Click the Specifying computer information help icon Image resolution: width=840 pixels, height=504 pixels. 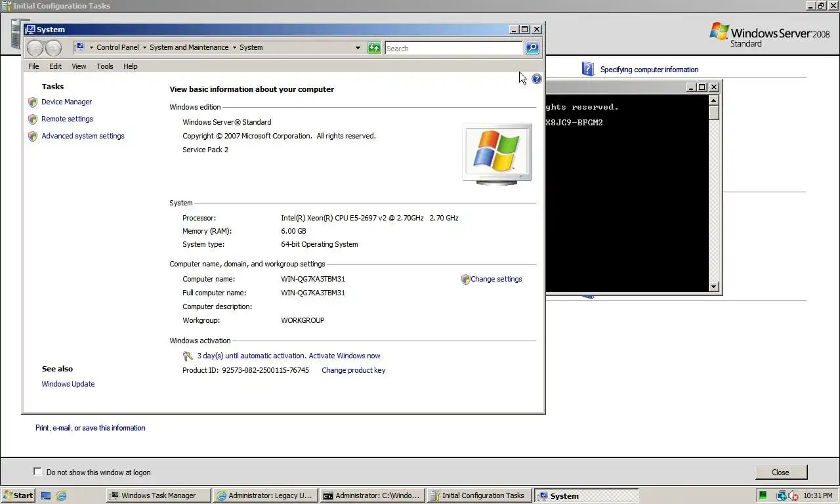587,69
